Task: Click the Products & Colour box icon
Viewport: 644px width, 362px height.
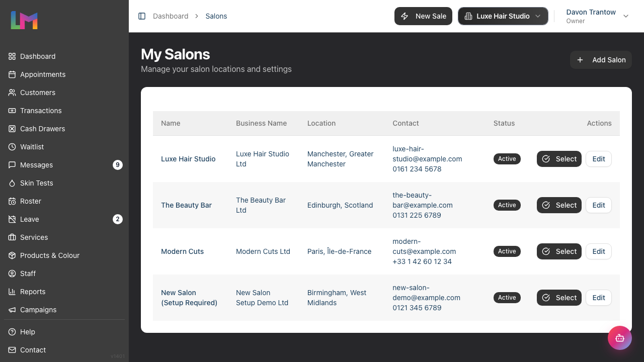Action: 12,255
